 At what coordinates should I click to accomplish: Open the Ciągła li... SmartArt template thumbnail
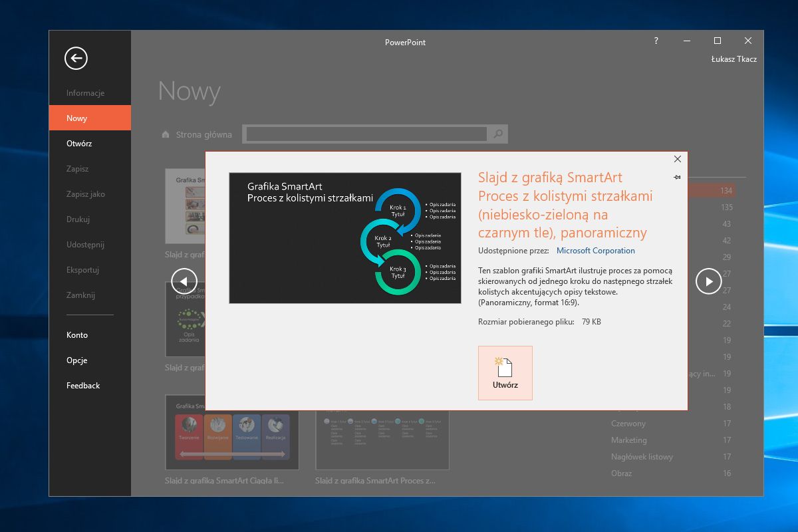coord(232,432)
